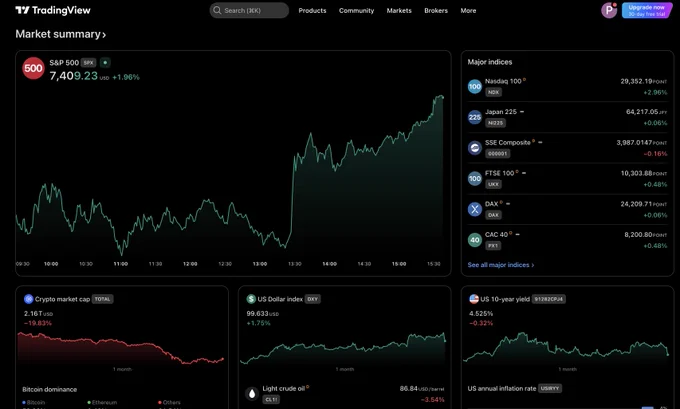This screenshot has height=409, width=680.
Task: Click the Bitcoin legend entry
Action: [x=33, y=402]
